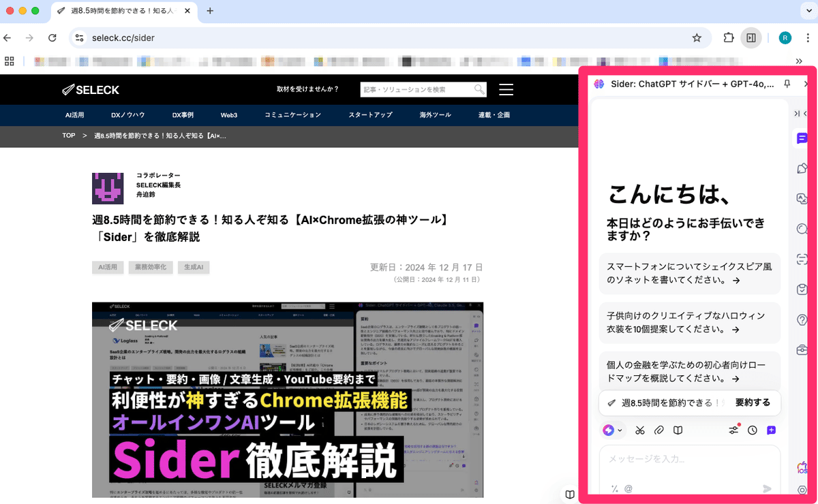818x504 pixels.
Task: Click the SELECK logo
Action: [91, 89]
